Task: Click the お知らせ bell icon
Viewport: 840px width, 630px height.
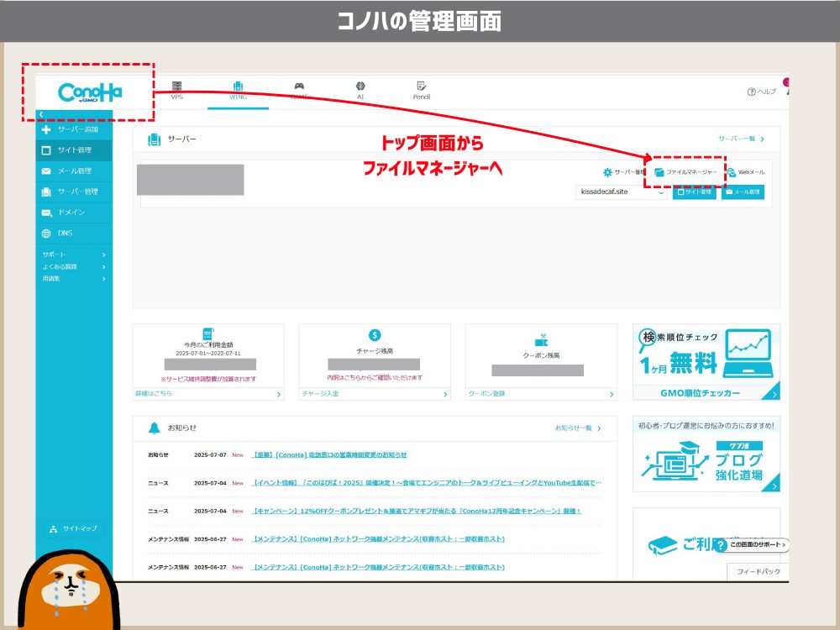Action: (x=155, y=428)
